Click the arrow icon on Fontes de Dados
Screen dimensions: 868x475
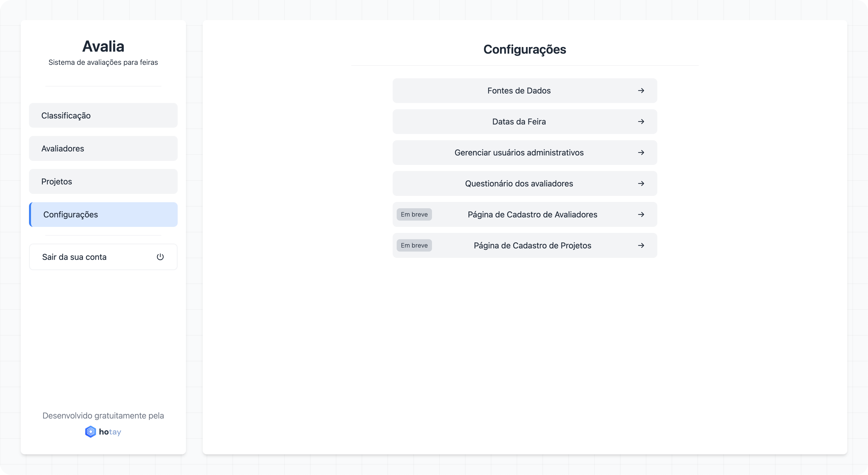coord(641,91)
